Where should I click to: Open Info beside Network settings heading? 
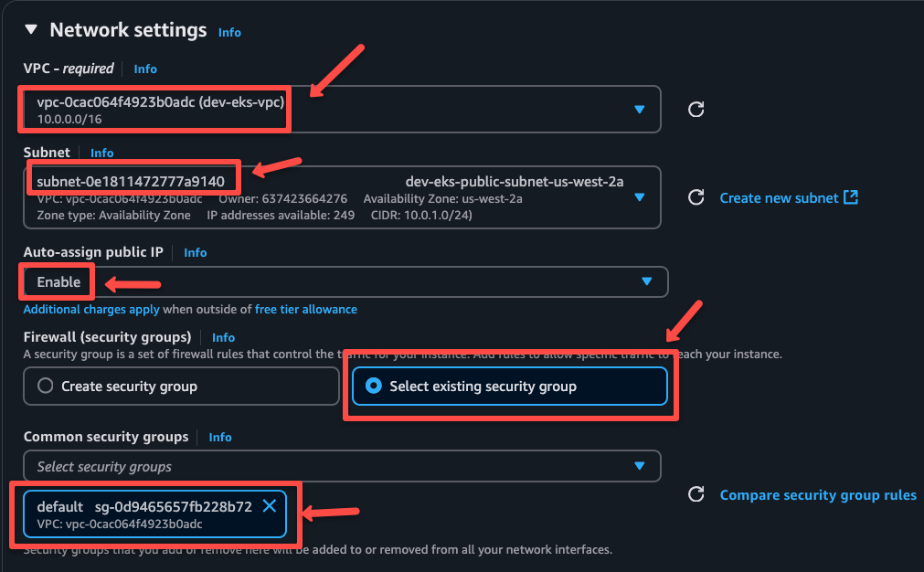(228, 32)
